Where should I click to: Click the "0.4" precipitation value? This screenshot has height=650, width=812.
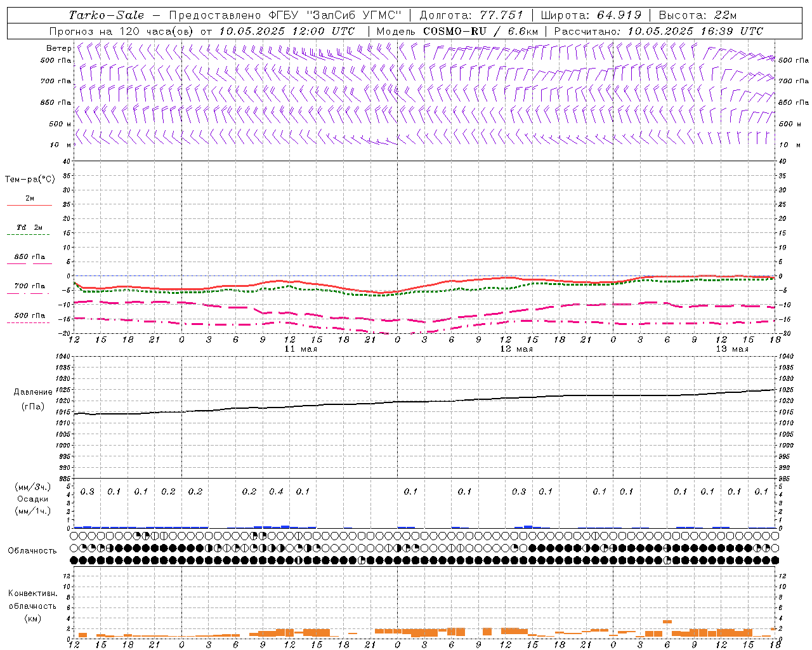277,491
